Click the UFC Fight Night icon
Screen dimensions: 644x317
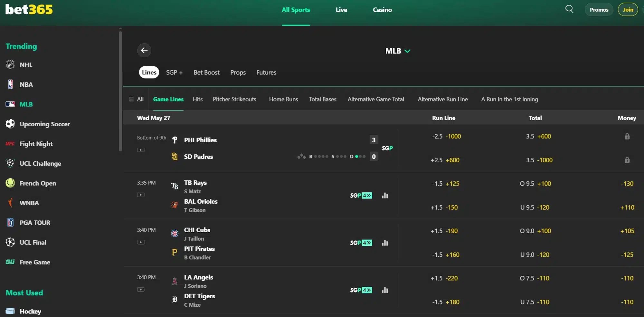click(x=10, y=144)
